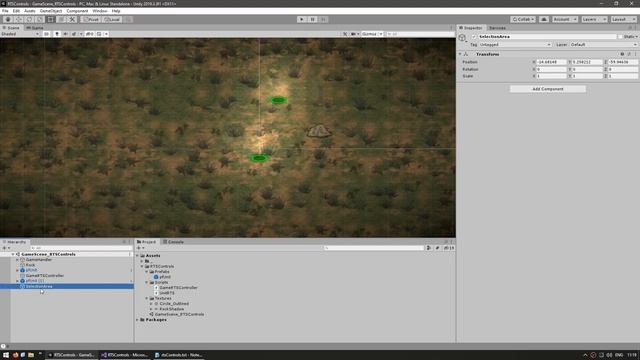Open the Transform component help icon
640x360 pixels.
622,54
